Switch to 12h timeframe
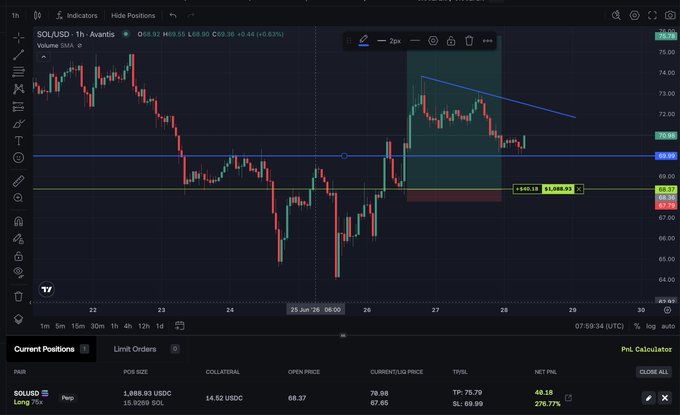680x415 pixels. [144, 326]
